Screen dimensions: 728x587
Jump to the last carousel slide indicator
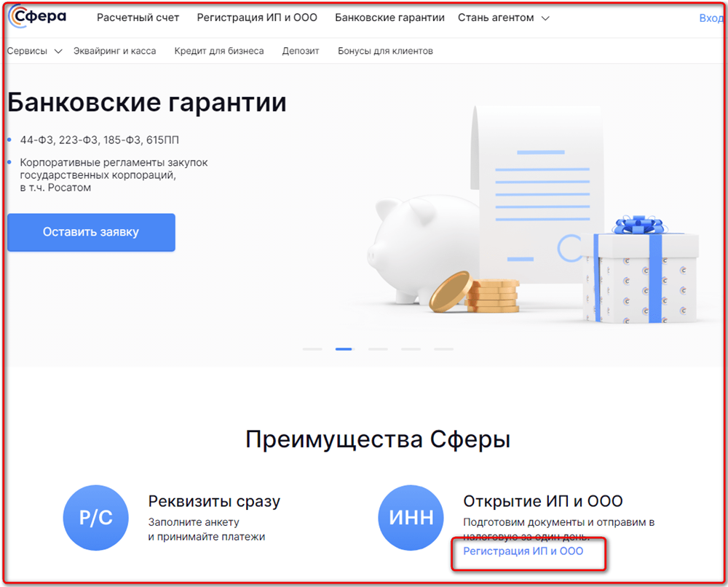click(x=444, y=349)
